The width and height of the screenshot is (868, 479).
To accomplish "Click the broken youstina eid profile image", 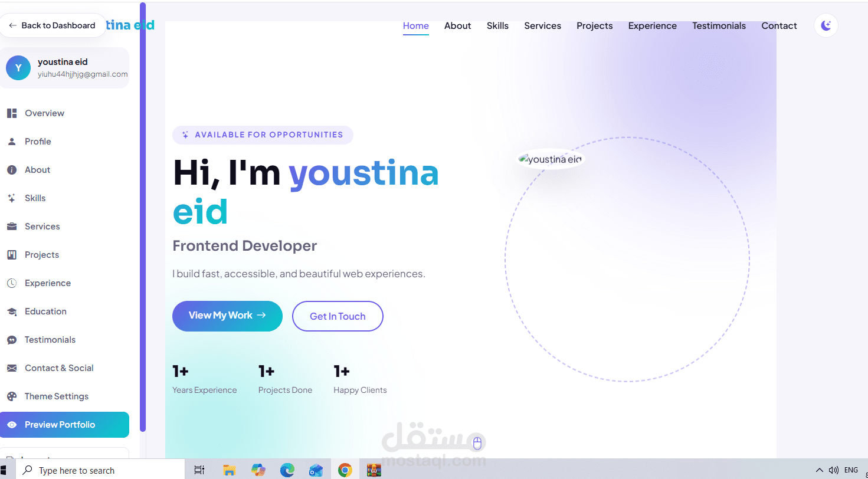I will click(551, 159).
